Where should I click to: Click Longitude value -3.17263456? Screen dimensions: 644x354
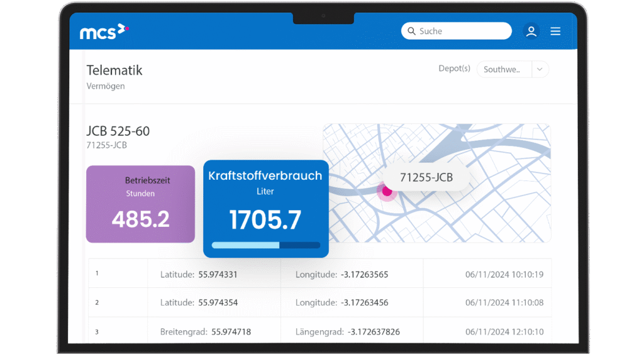pos(364,302)
